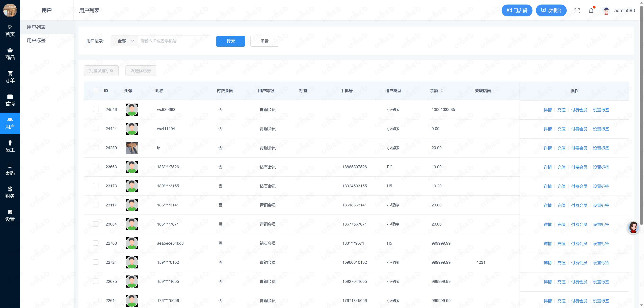Open the 收银台 cashier button

(x=551, y=11)
